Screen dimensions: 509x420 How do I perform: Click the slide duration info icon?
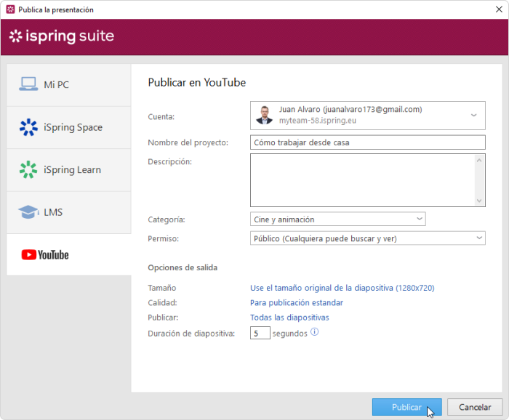[315, 332]
